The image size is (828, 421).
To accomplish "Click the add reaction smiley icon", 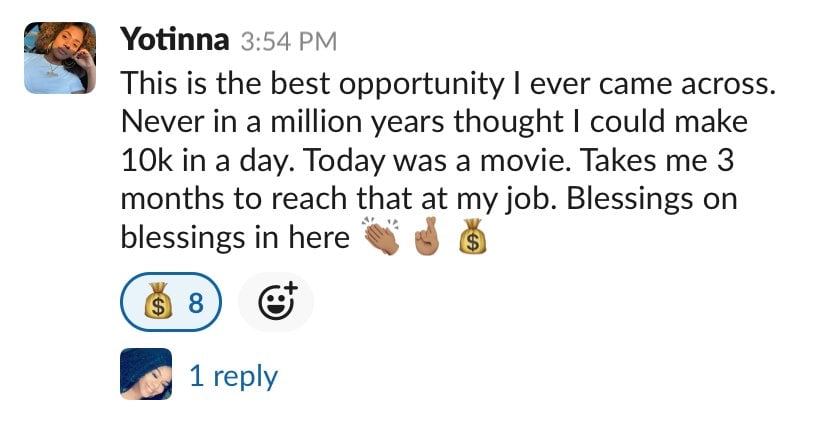I will click(276, 301).
